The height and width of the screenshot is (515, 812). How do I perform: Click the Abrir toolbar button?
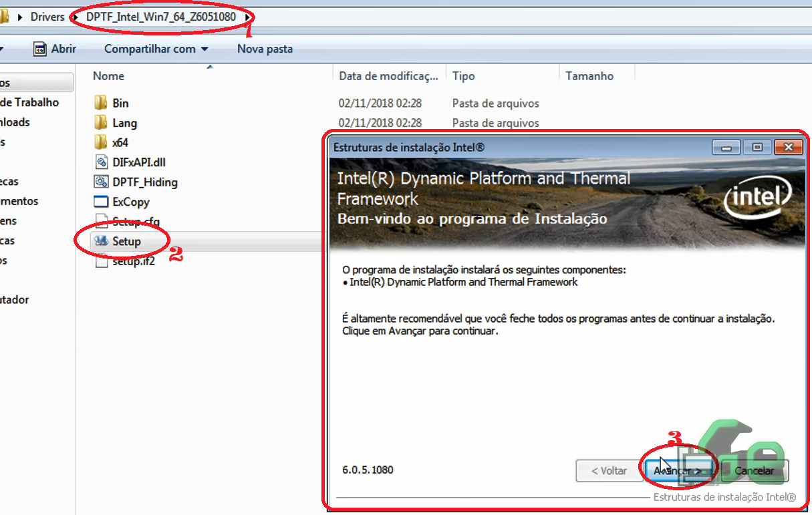point(55,49)
